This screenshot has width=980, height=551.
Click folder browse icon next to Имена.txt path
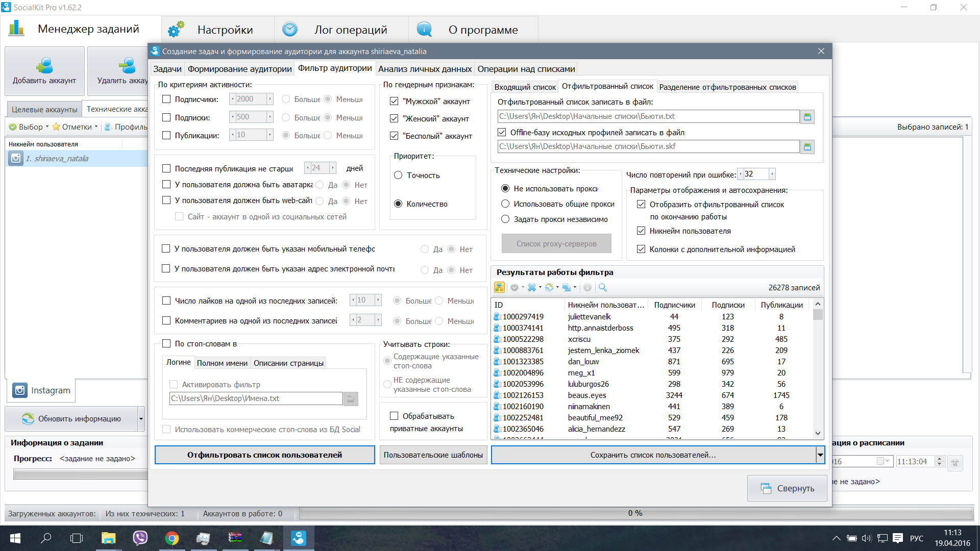point(351,399)
